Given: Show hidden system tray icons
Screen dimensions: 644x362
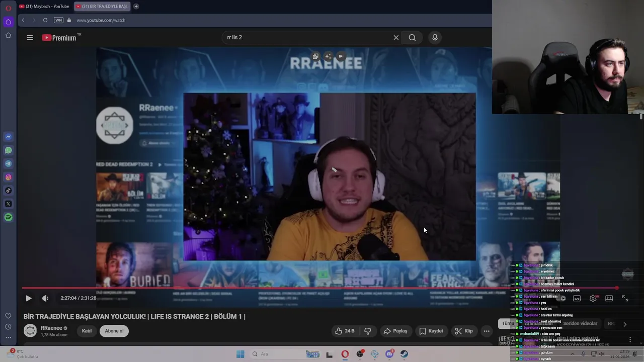Looking at the screenshot, I should [572, 353].
